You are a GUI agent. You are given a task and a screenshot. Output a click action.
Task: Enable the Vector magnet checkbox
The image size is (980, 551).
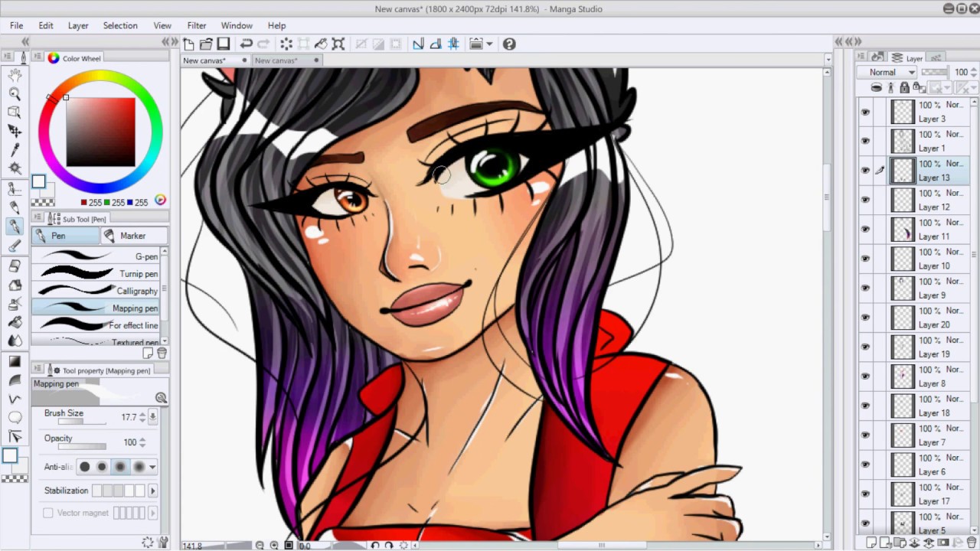pyautogui.click(x=48, y=513)
